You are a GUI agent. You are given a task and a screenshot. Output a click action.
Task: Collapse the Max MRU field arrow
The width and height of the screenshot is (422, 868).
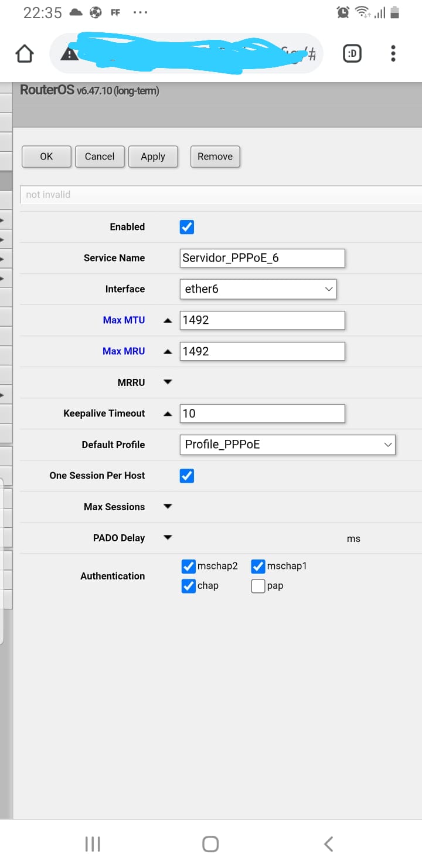(x=168, y=351)
